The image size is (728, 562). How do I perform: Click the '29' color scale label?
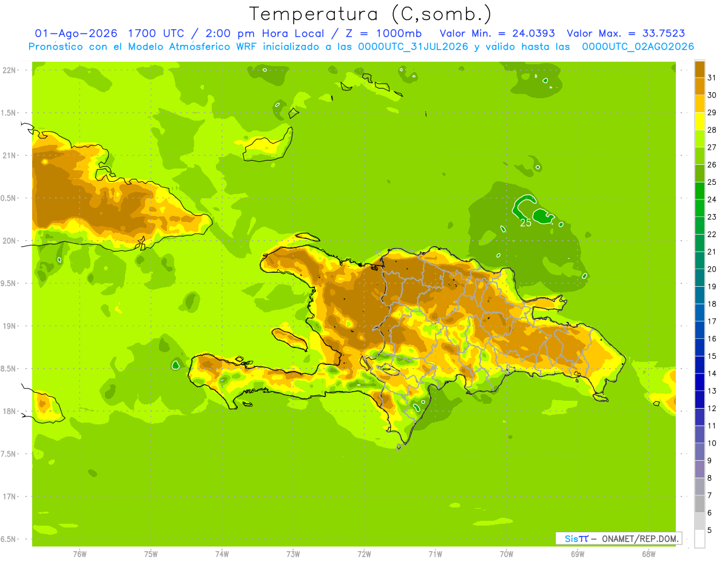pyautogui.click(x=712, y=113)
